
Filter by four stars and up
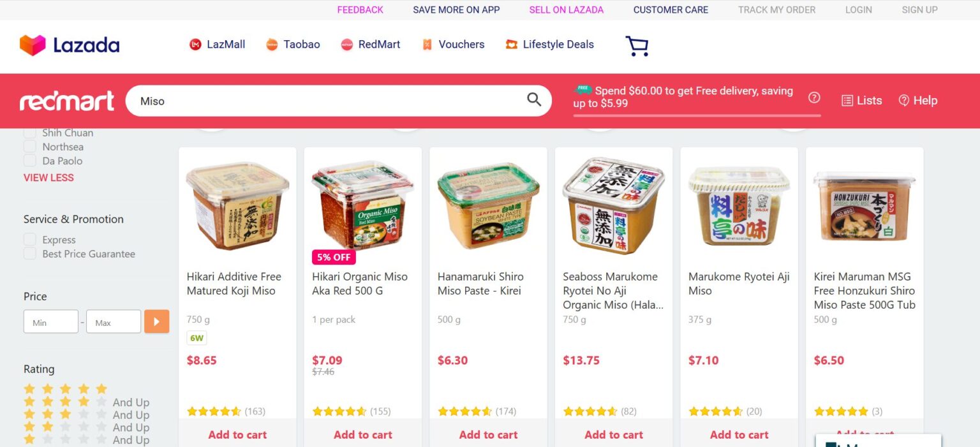point(86,402)
